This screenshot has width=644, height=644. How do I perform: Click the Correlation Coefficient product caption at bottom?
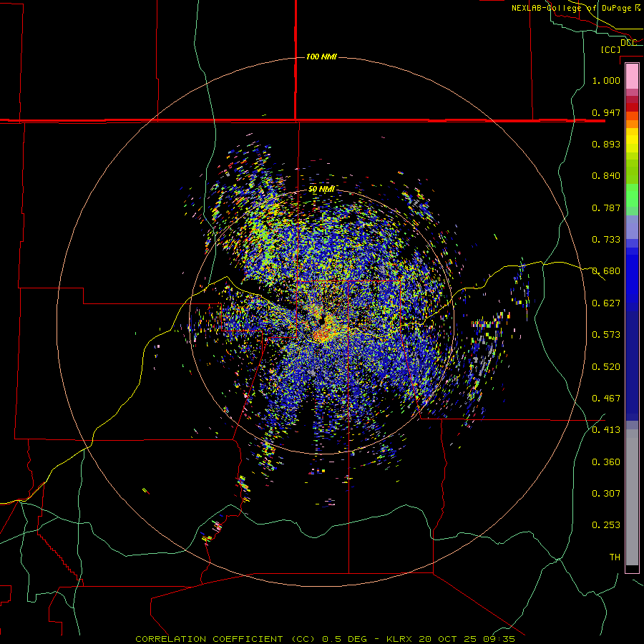pos(325,639)
